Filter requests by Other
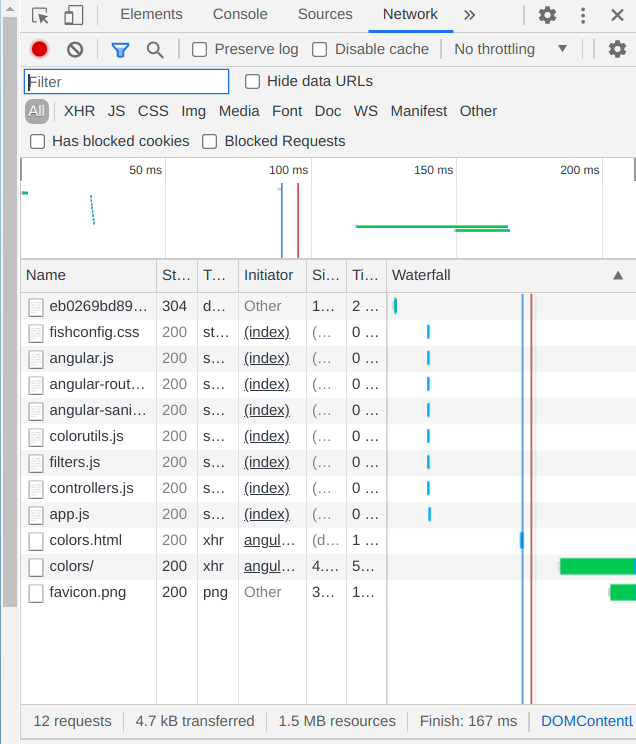 (x=478, y=111)
